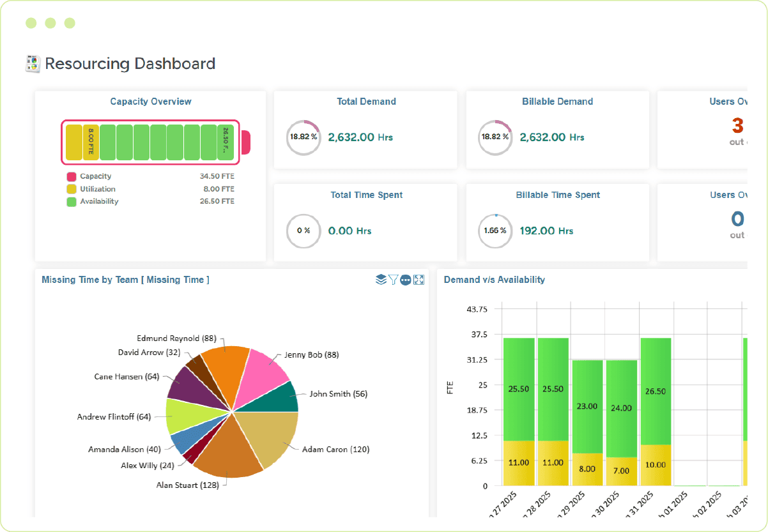This screenshot has height=532, width=768.
Task: Click the Resourcing Dashboard heading text
Action: (129, 63)
